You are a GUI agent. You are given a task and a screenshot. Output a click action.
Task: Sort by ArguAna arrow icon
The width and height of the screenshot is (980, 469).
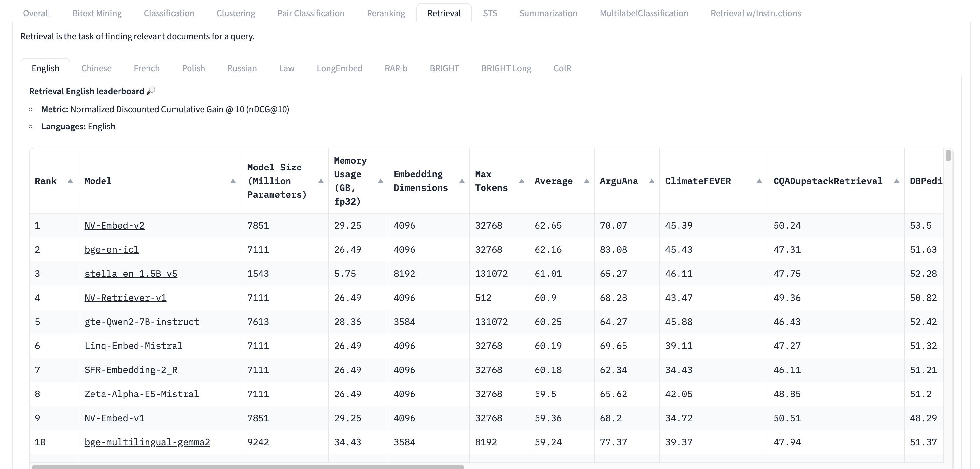[x=651, y=181]
